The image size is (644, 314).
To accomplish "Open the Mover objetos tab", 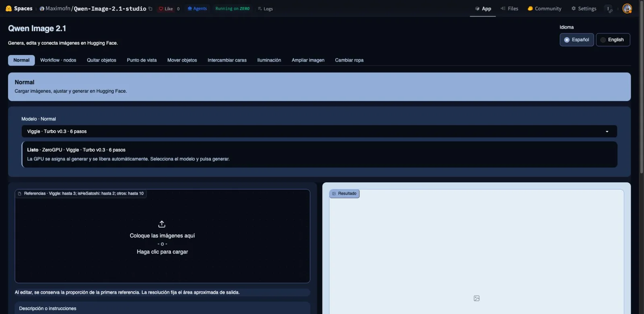I will pyautogui.click(x=182, y=60).
